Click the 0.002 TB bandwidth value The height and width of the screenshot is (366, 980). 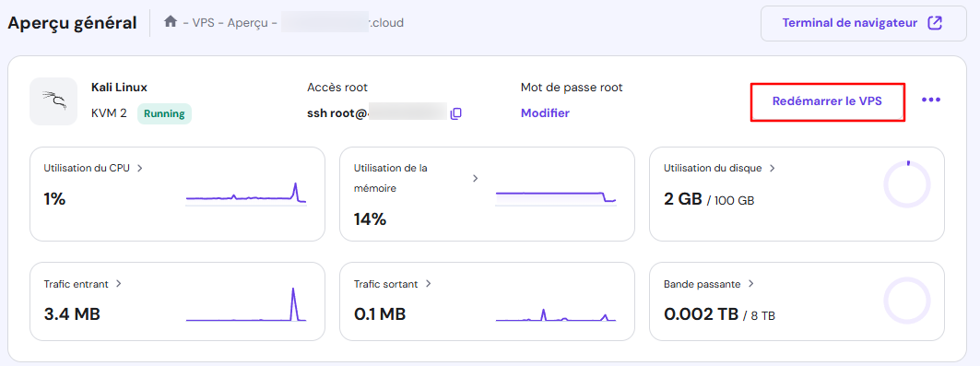pyautogui.click(x=702, y=314)
